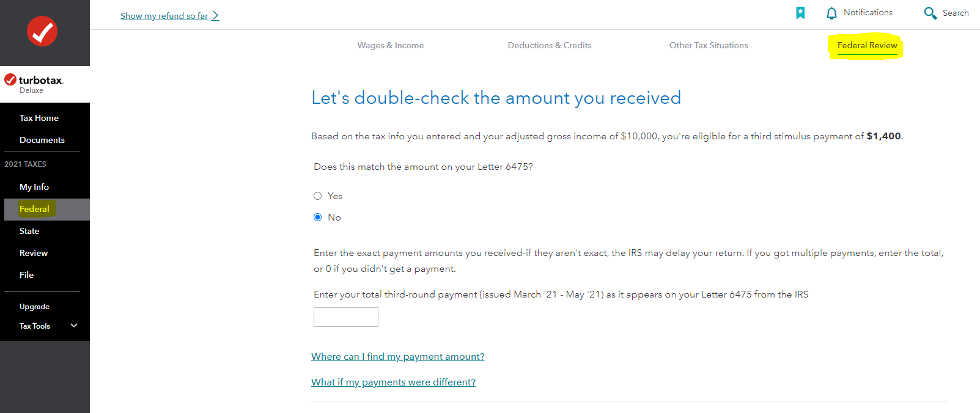The height and width of the screenshot is (413, 980).
Task: Open the Wages & Income tab
Action: (390, 45)
